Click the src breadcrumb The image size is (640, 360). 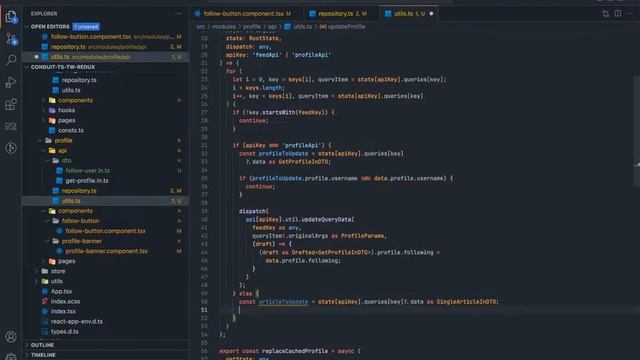click(x=201, y=27)
